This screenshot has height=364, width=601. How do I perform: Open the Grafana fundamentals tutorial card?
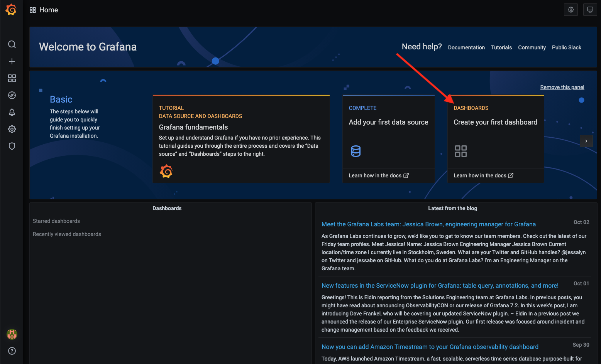(241, 139)
